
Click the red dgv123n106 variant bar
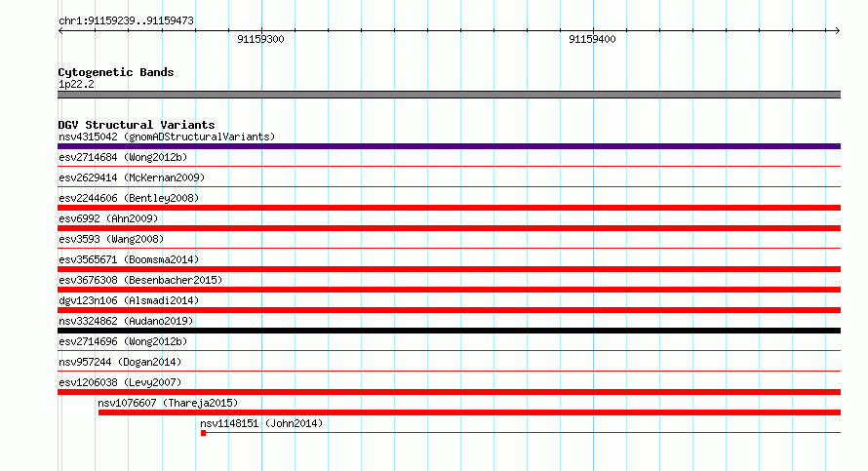pyautogui.click(x=449, y=310)
